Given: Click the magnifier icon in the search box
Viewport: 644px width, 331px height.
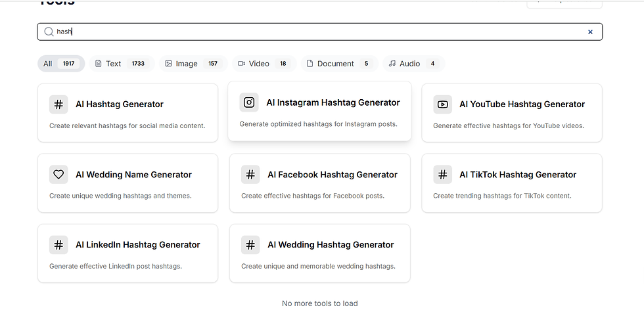Looking at the screenshot, I should click(x=49, y=32).
